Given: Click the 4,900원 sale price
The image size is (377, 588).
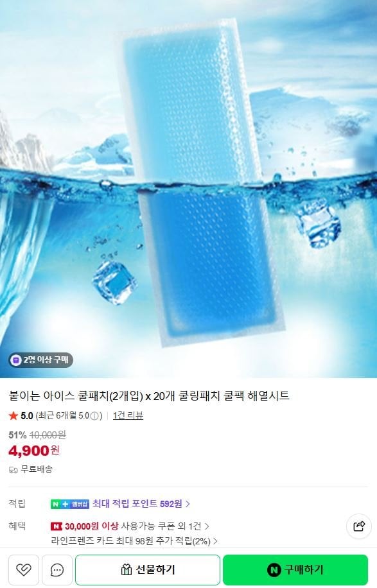Looking at the screenshot, I should click(x=34, y=451).
